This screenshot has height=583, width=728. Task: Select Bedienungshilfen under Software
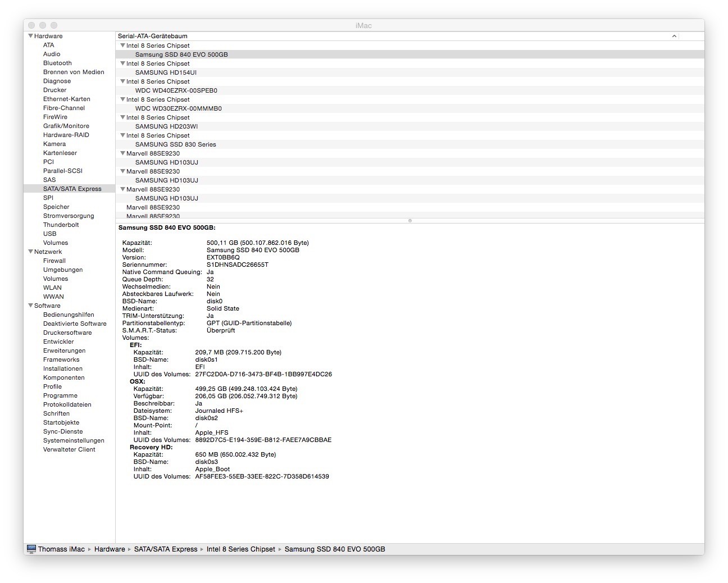[69, 315]
